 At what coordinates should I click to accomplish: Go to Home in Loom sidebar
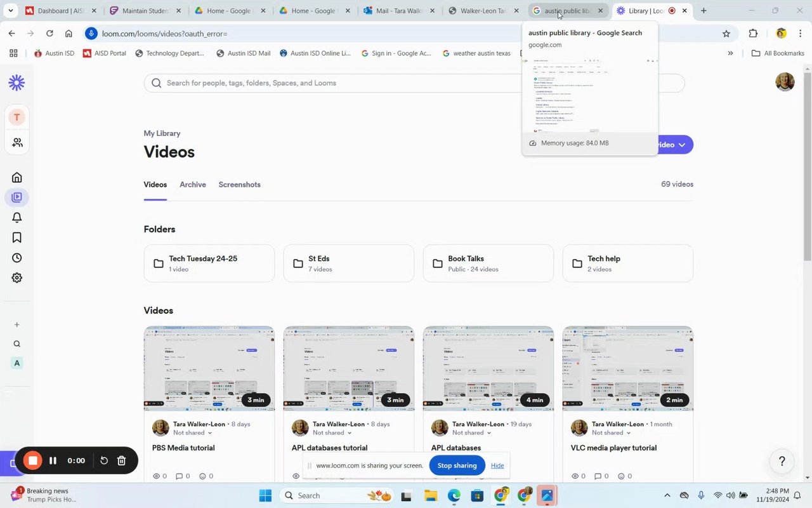(x=16, y=177)
